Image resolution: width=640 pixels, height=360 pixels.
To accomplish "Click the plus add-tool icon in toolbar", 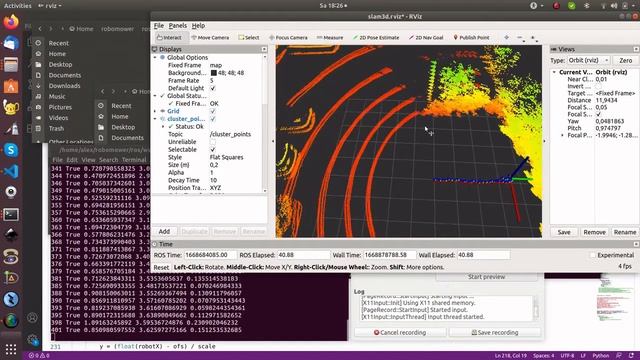I will point(506,37).
